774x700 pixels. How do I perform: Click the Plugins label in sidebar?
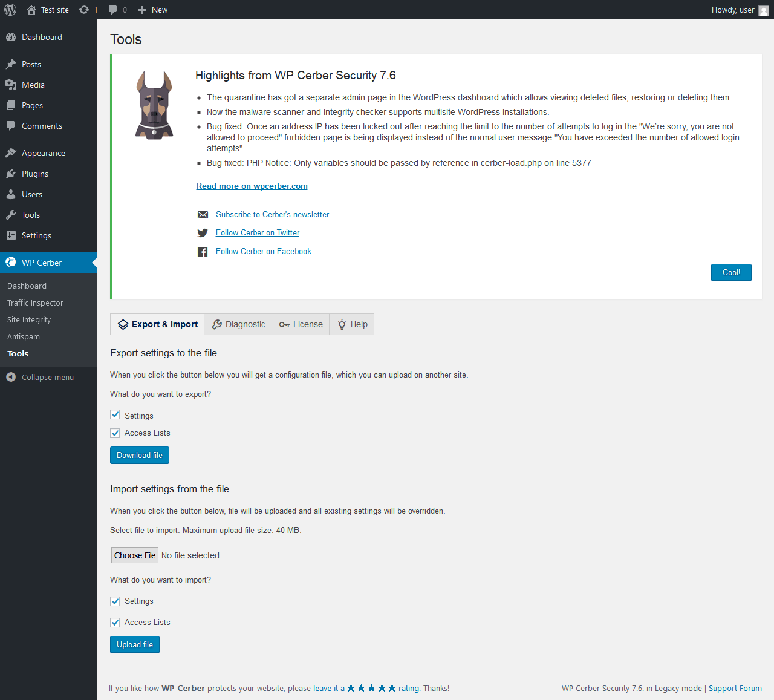35,174
